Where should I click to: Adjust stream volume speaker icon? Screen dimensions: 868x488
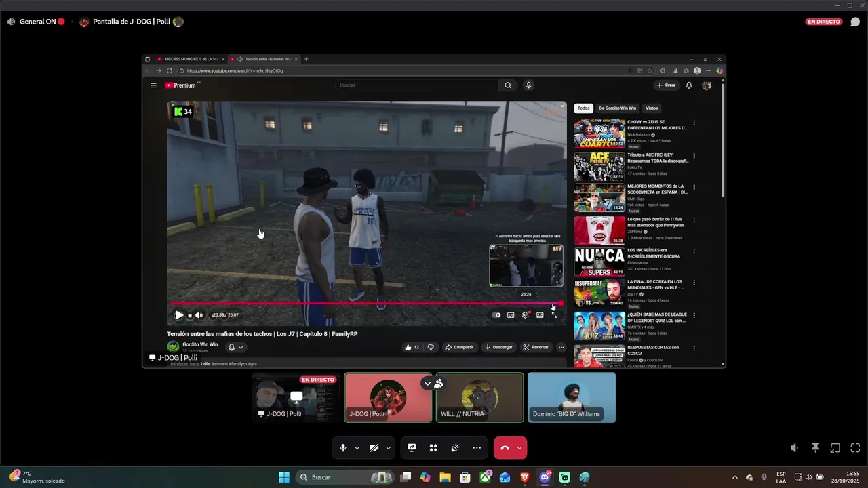point(795,448)
